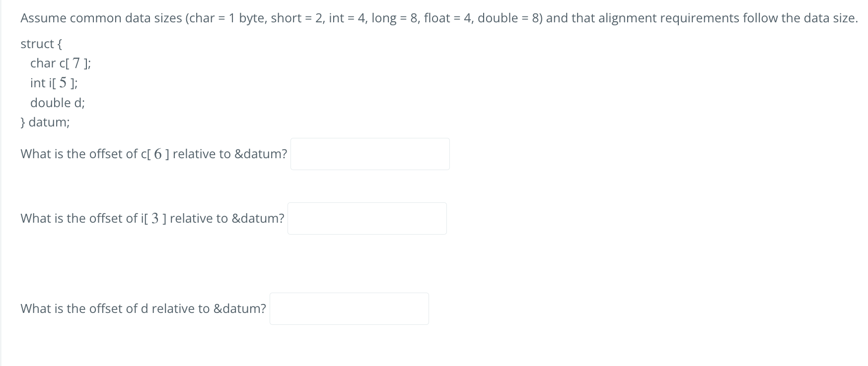Image resolution: width=868 pixels, height=366 pixels.
Task: Click the d offset question text
Action: pos(142,308)
